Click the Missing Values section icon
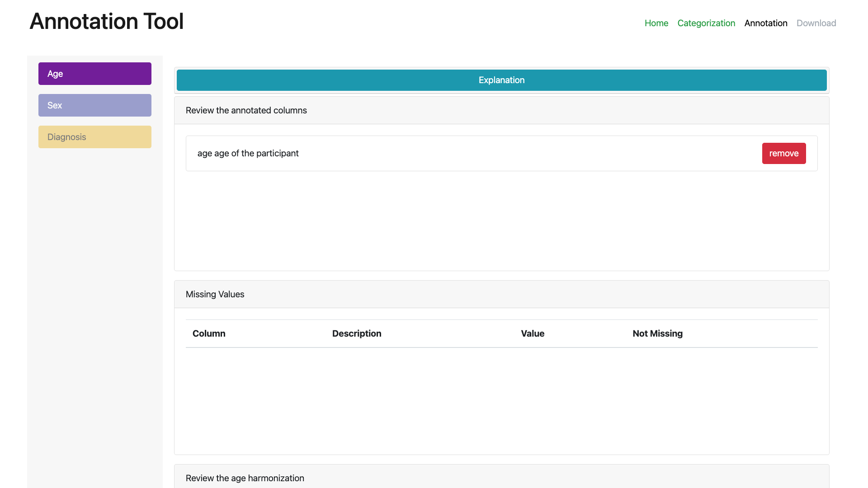This screenshot has height=488, width=868. pos(215,294)
